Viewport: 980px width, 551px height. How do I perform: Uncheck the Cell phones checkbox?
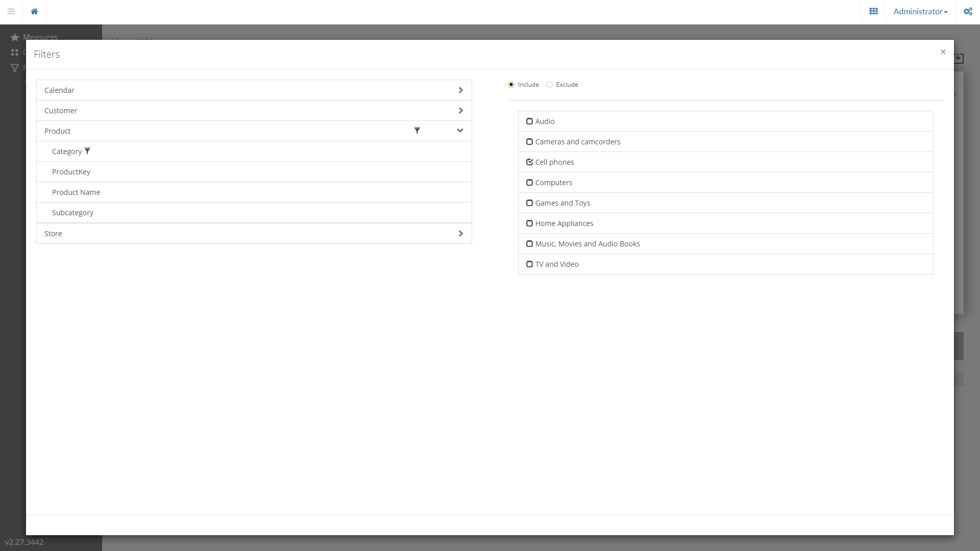tap(529, 162)
